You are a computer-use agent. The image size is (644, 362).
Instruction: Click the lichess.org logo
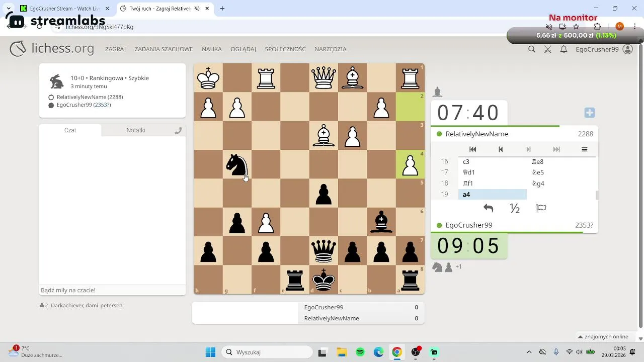(52, 49)
